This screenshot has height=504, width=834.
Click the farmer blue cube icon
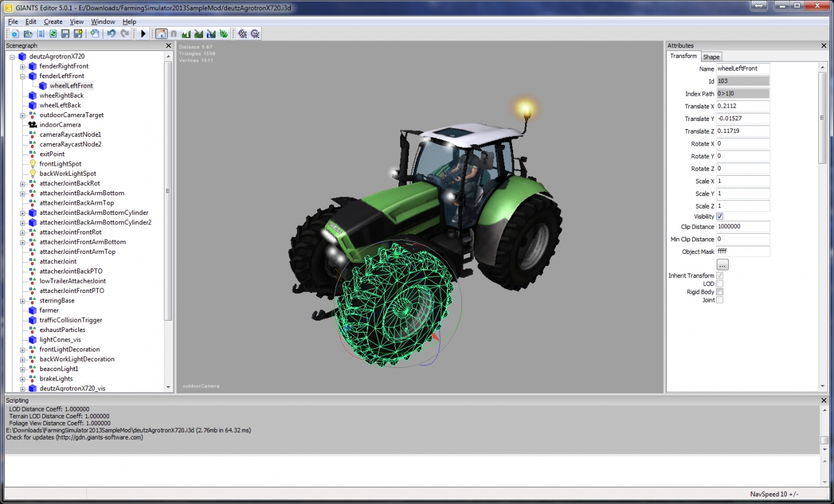click(32, 310)
